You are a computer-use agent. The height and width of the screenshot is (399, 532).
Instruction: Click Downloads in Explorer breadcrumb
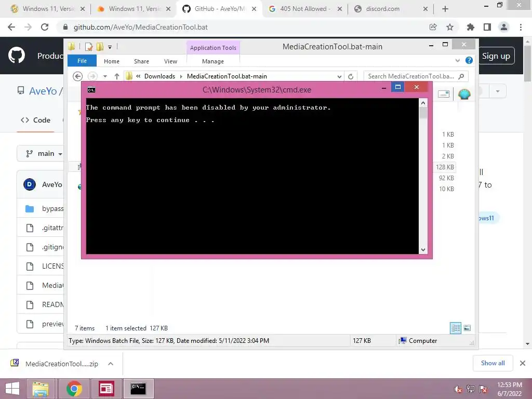[159, 76]
